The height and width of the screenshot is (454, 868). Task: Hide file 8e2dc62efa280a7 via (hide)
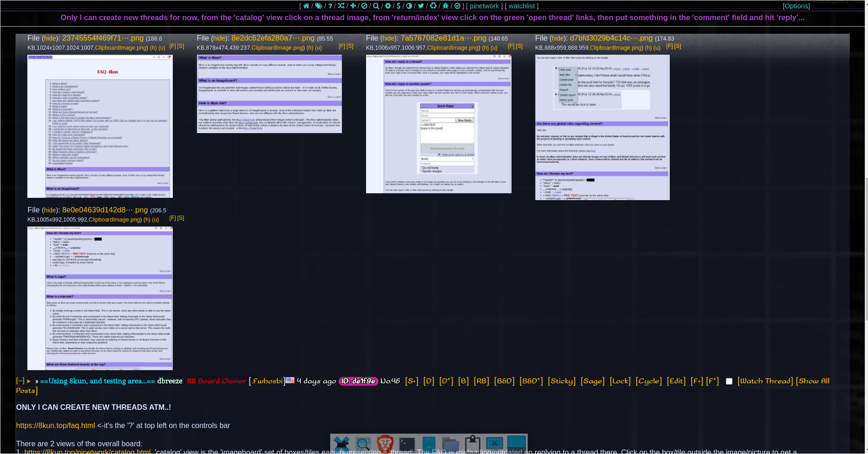(219, 39)
